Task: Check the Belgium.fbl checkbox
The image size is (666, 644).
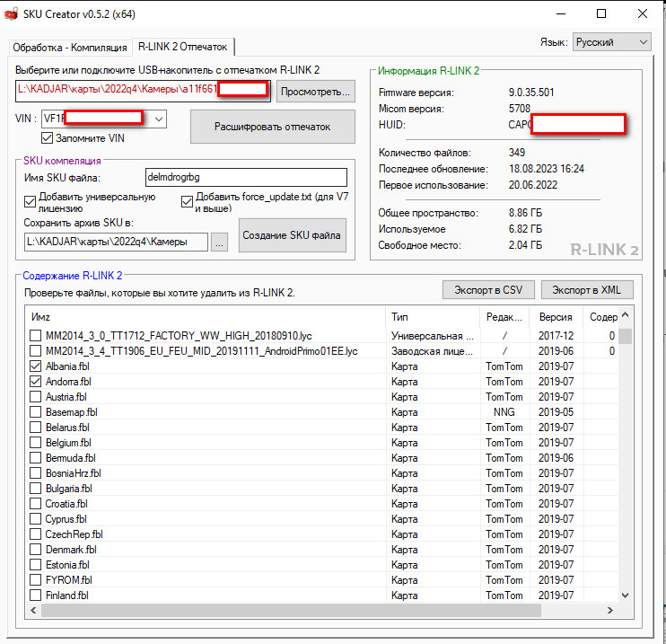Action: 36,443
